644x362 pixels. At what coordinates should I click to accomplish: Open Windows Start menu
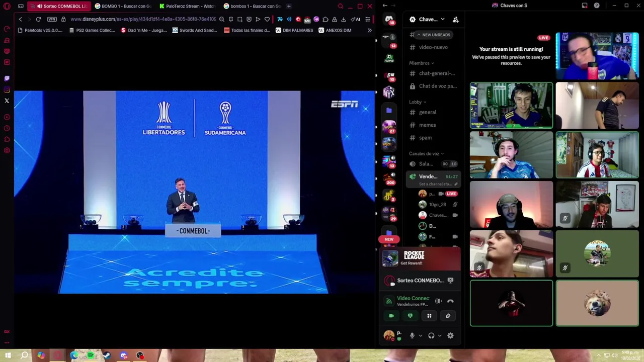8,355
